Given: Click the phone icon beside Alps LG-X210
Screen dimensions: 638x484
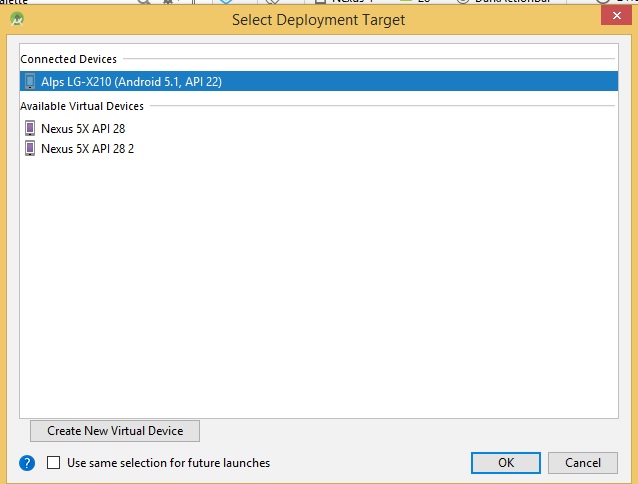Looking at the screenshot, I should pos(30,82).
